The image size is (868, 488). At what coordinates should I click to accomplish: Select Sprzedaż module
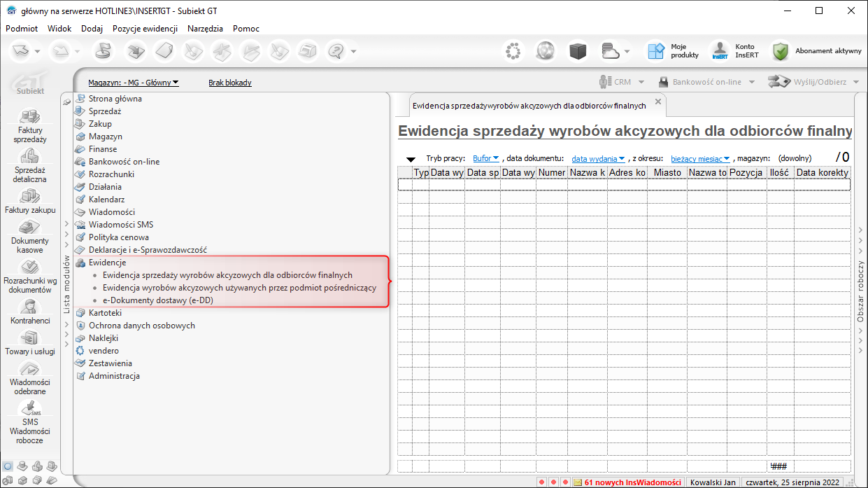tap(105, 111)
